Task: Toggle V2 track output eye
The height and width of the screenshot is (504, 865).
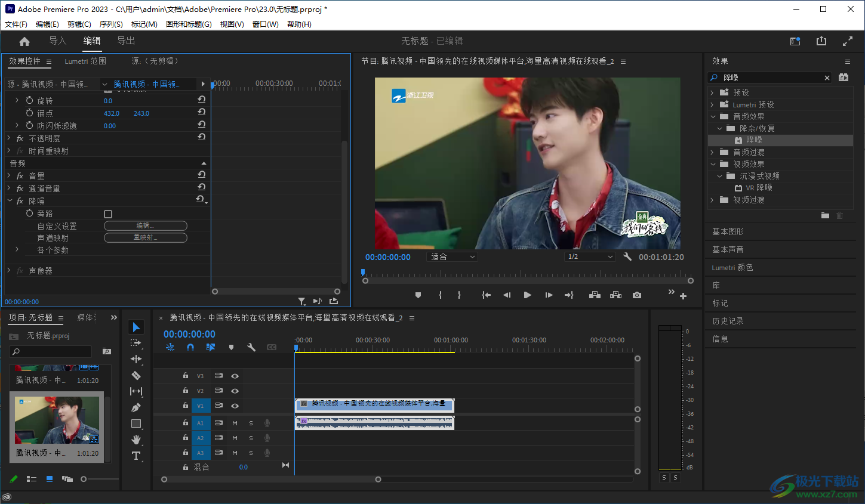Action: tap(235, 391)
